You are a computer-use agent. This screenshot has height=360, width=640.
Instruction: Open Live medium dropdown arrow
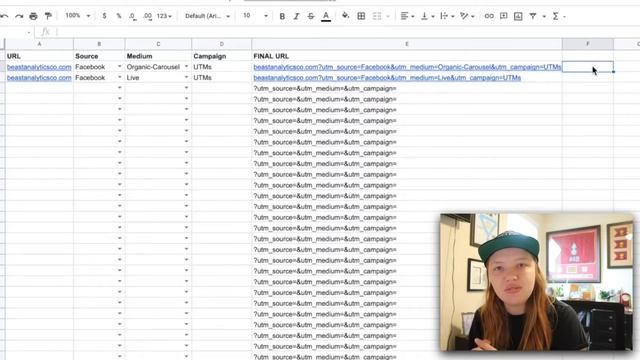tap(186, 77)
